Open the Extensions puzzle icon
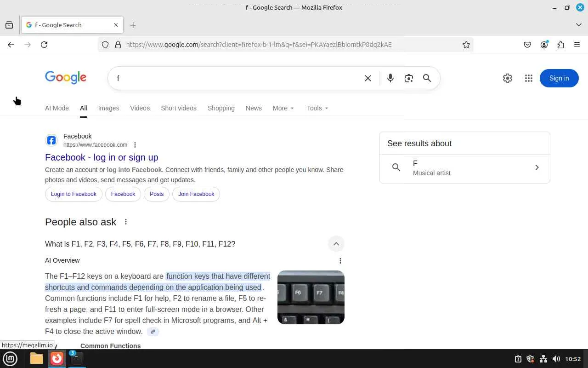This screenshot has width=588, height=368. 560,45
